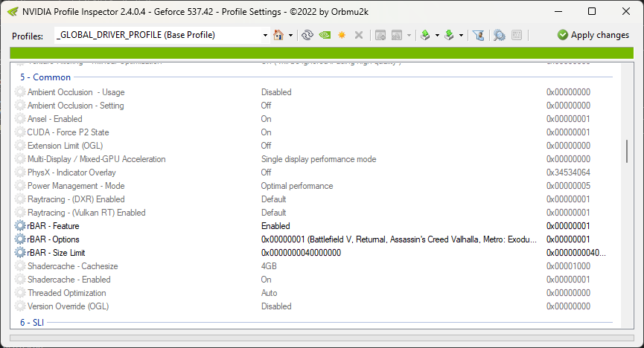Click the 0x00000005 hex value for Power Management
The width and height of the screenshot is (644, 348).
pos(568,185)
